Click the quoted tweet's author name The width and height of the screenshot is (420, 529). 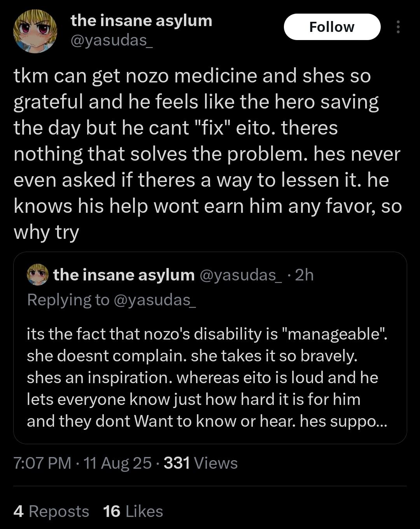coord(124,275)
